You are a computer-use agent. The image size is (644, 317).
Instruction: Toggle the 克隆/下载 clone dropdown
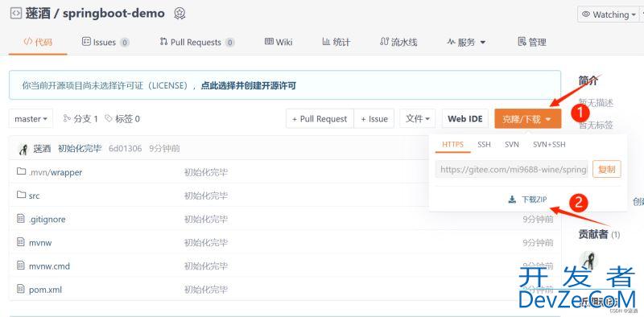click(528, 119)
